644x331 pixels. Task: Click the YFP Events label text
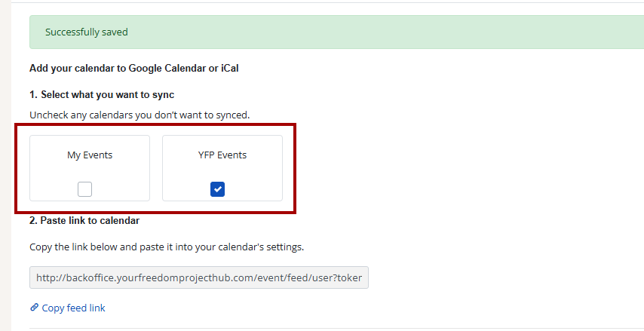(x=222, y=155)
